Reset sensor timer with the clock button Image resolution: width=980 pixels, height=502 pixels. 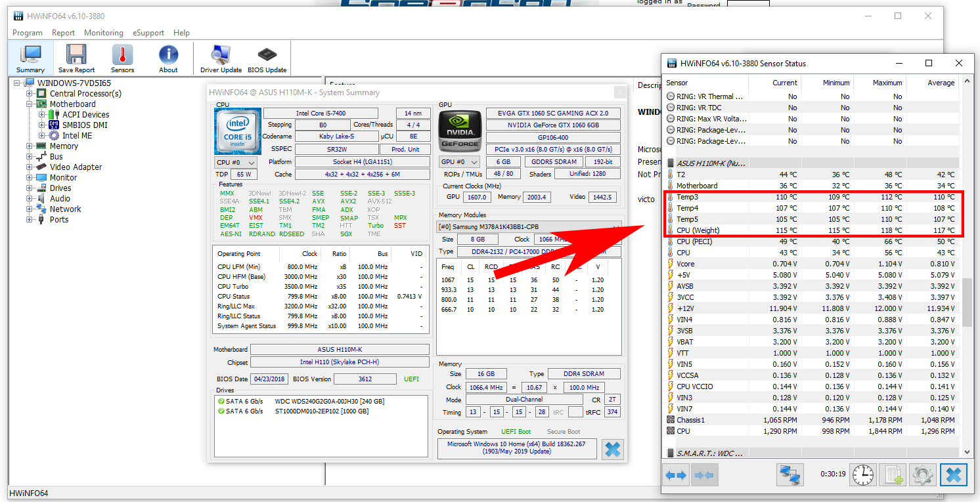(x=863, y=474)
